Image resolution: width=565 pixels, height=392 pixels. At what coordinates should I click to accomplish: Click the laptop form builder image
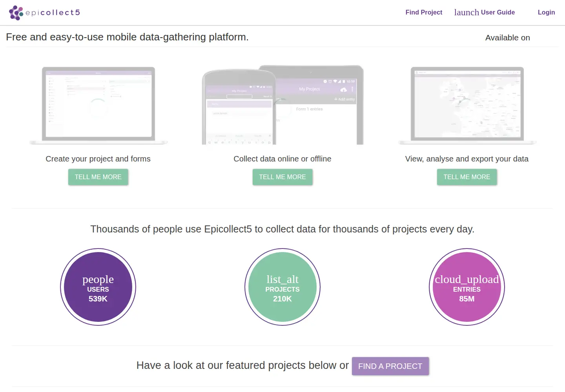[98, 105]
